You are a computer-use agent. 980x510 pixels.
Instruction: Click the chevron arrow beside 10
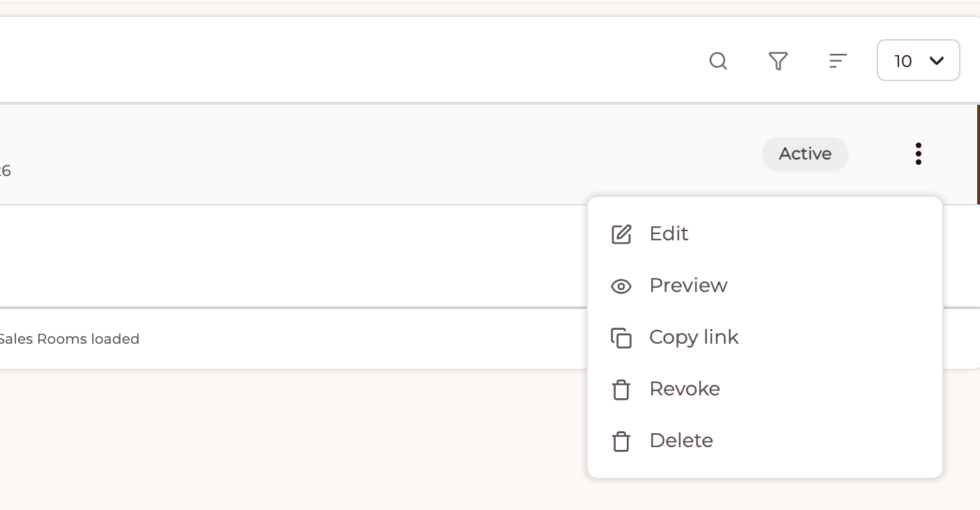[937, 61]
